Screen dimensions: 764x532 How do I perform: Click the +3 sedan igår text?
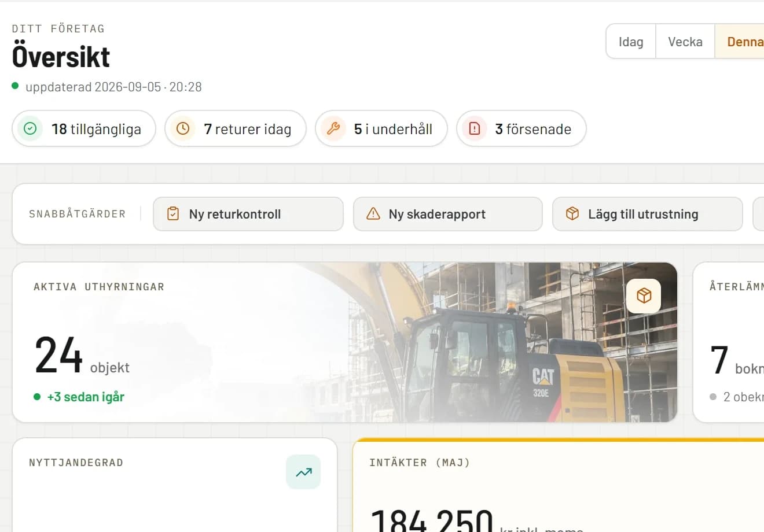pos(86,397)
